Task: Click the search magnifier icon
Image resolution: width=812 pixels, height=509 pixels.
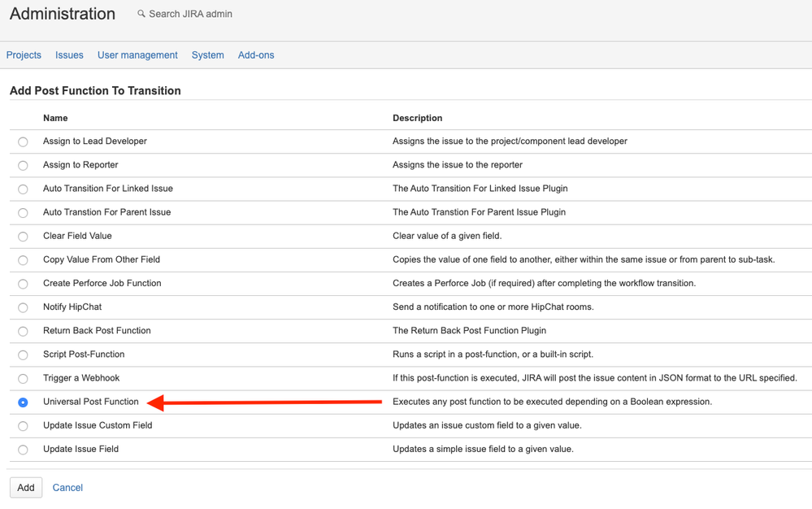Action: (141, 14)
